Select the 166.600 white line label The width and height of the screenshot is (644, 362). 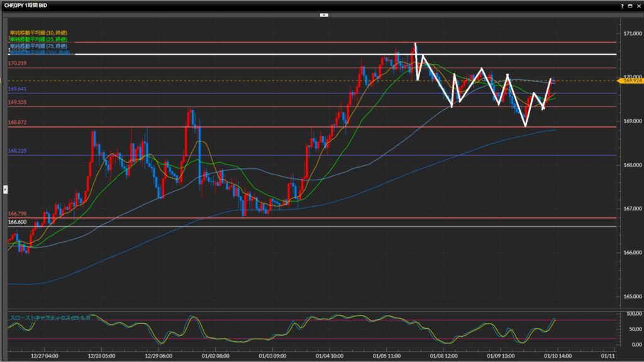click(x=17, y=222)
